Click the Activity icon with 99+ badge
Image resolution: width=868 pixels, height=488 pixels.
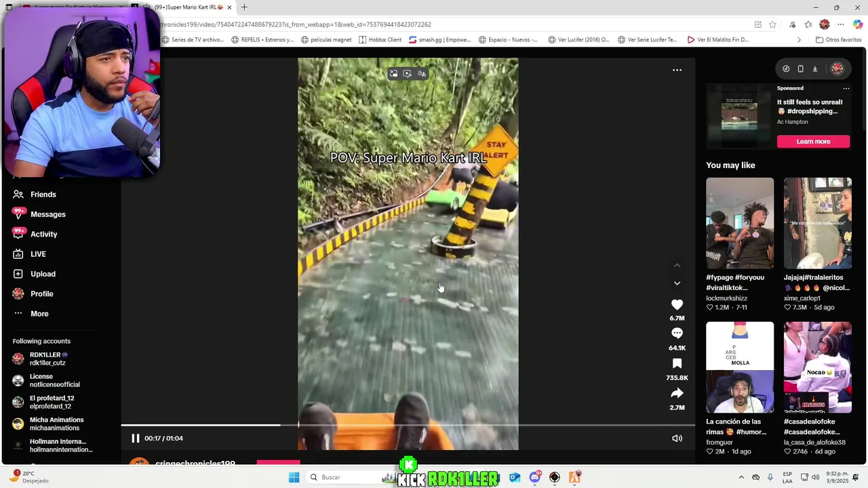[x=18, y=233]
